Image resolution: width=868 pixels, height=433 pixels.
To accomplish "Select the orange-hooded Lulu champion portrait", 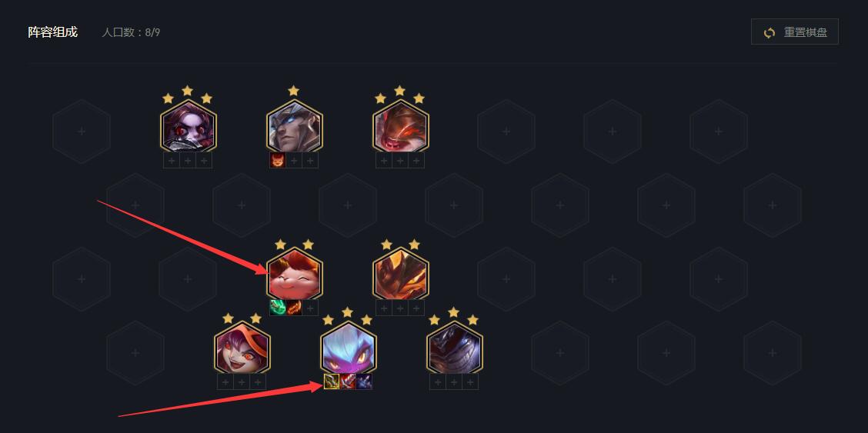I will click(242, 349).
